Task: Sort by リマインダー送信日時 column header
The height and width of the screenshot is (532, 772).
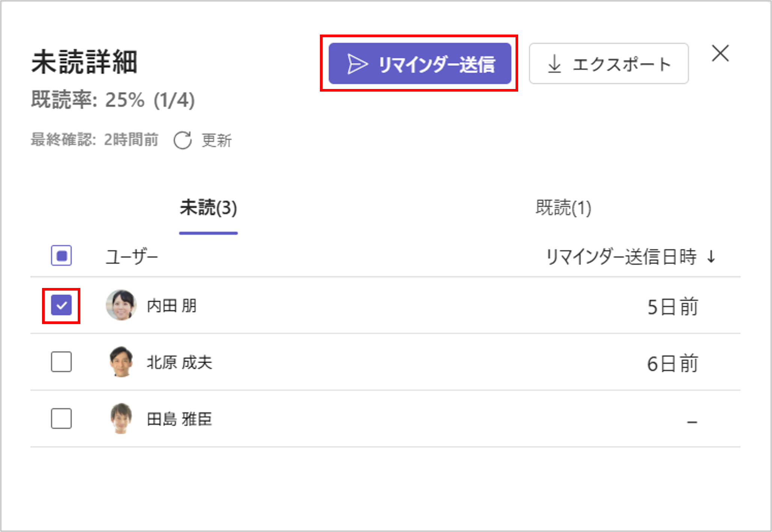Action: (621, 257)
